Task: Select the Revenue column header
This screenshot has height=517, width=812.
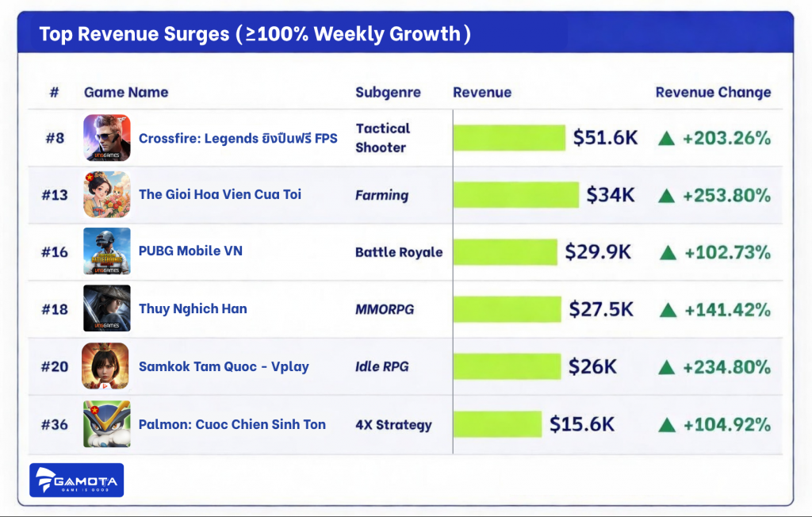Action: 482,93
